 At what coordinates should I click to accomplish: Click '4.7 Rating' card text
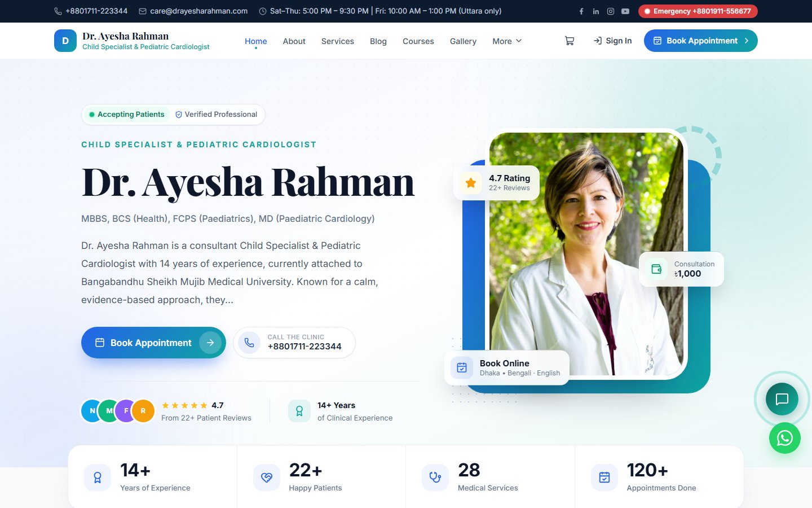pos(509,178)
